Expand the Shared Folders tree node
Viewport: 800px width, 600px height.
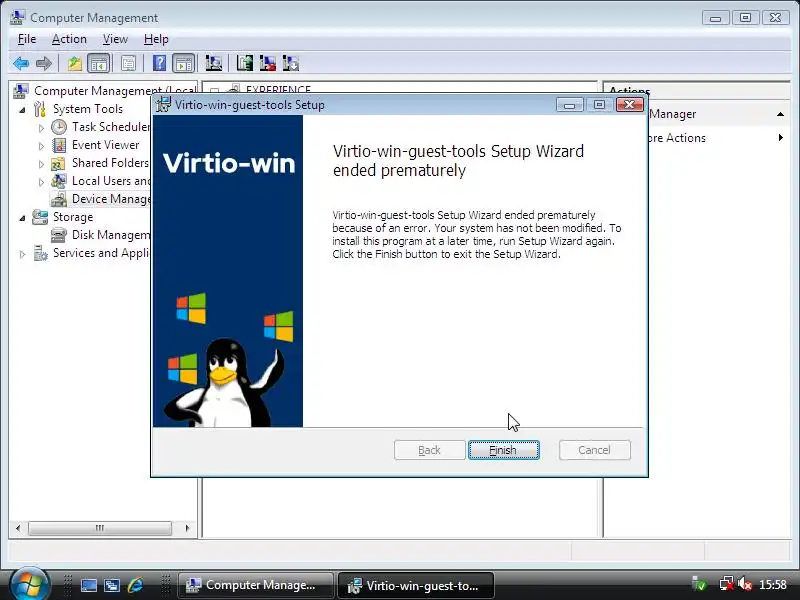[41, 164]
